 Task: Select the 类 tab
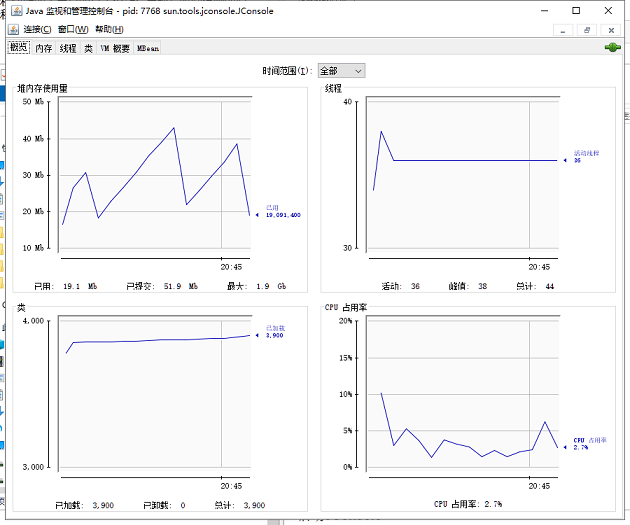(88, 48)
